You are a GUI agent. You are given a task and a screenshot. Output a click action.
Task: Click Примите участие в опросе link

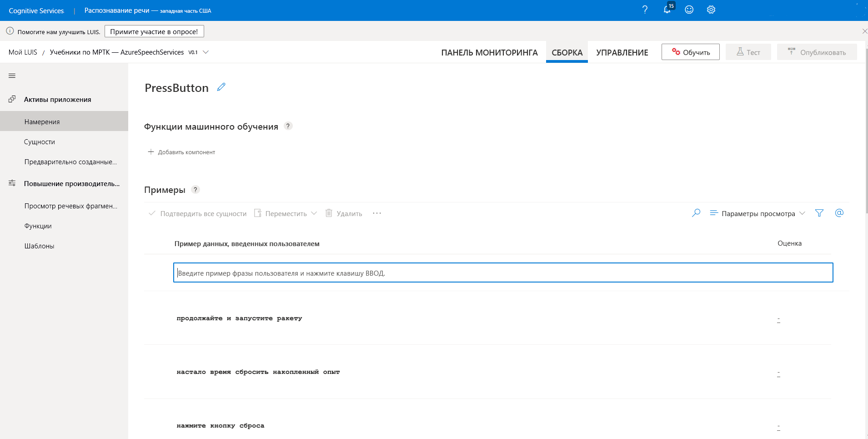(x=154, y=31)
